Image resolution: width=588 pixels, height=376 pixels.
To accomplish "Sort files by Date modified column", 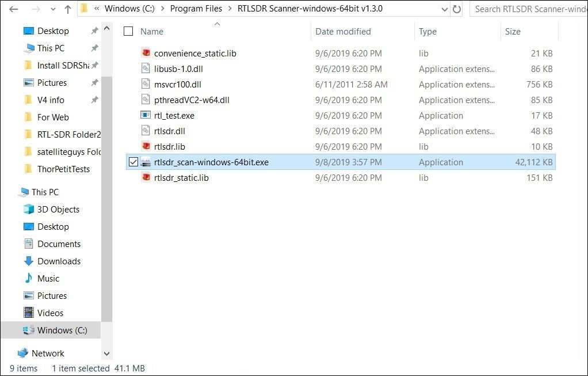I will 343,31.
